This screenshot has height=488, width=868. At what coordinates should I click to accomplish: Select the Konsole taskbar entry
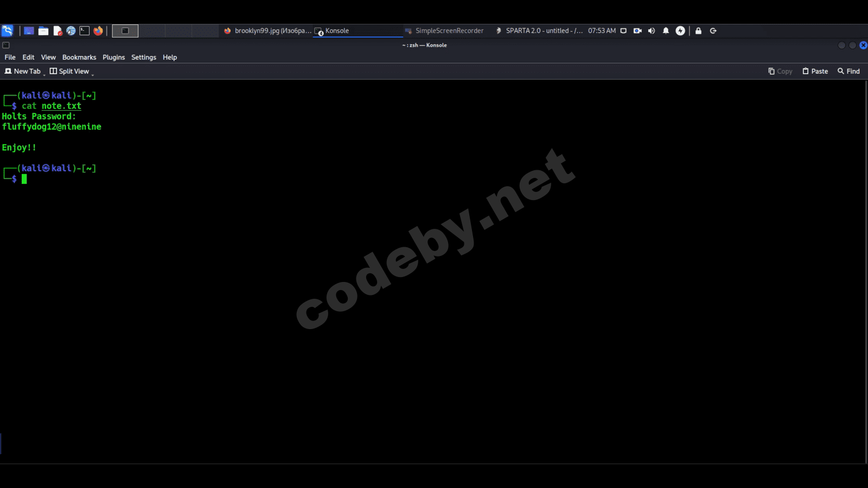click(x=358, y=31)
